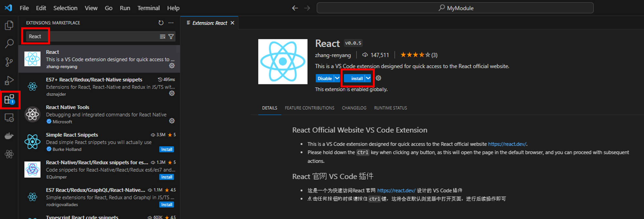Click the Manage gear beside the install button in details
Screen dimensions: 644x219
(x=378, y=78)
